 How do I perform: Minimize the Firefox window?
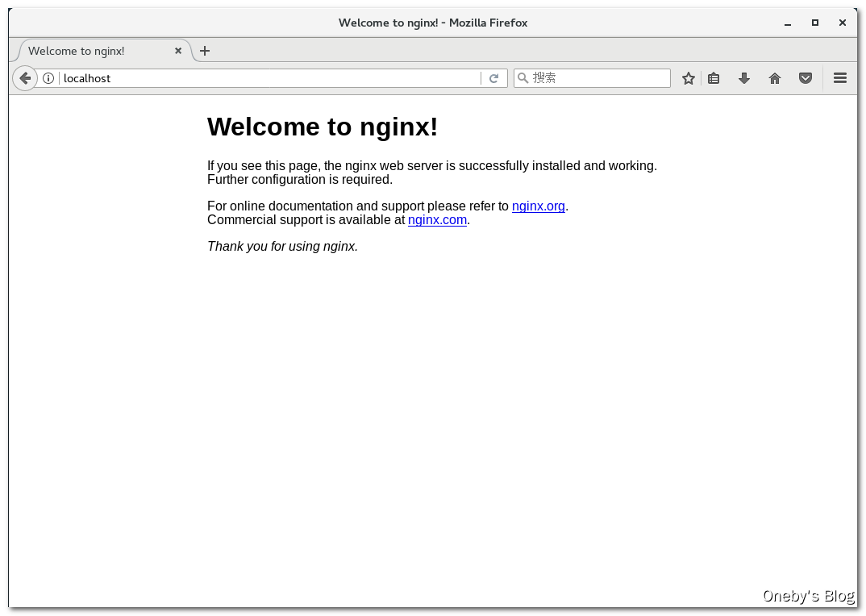pyautogui.click(x=788, y=23)
